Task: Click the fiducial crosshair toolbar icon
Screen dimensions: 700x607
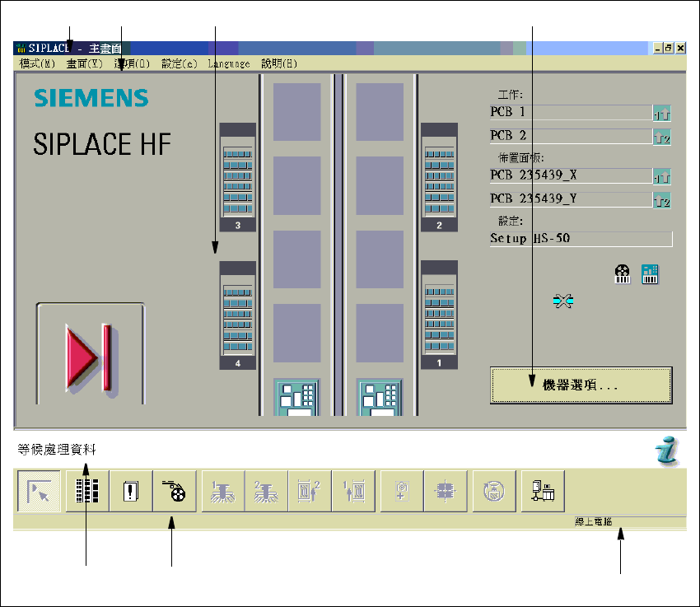Action: click(446, 491)
